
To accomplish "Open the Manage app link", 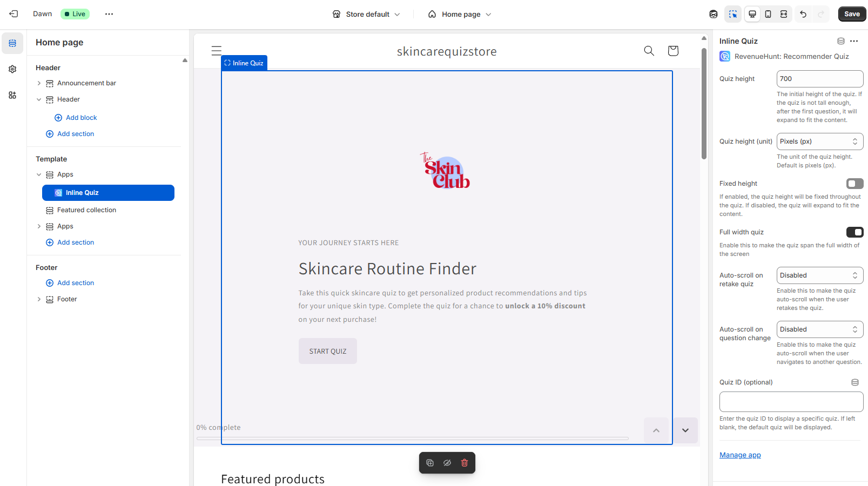I will pyautogui.click(x=739, y=455).
